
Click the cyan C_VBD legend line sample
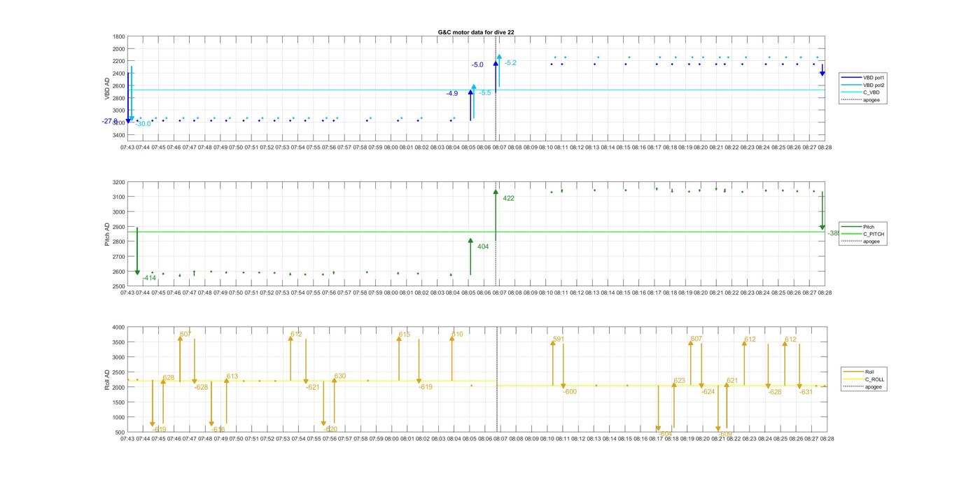coord(851,92)
